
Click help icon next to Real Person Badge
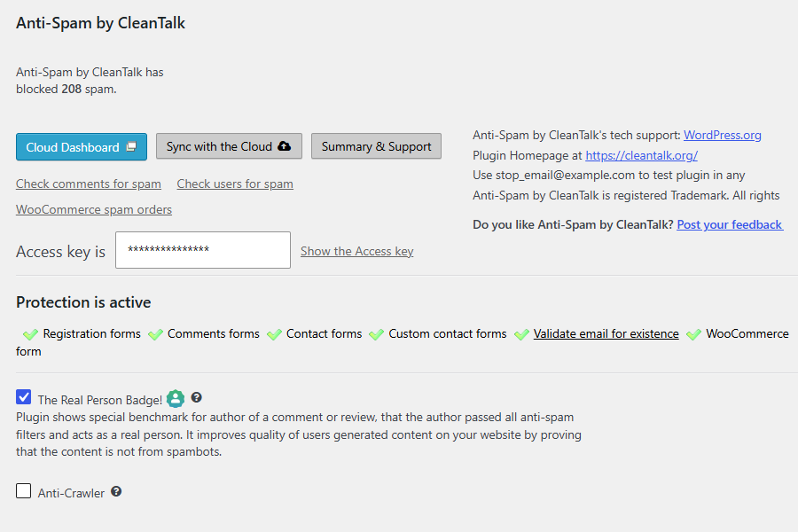[197, 397]
